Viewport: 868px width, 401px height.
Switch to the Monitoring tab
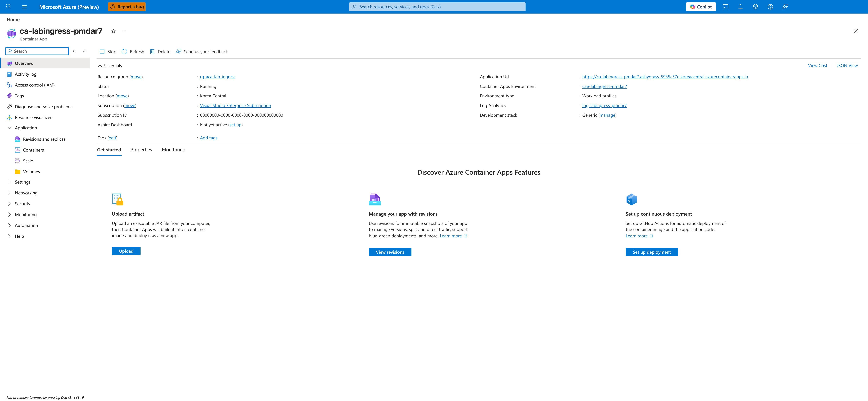point(174,150)
